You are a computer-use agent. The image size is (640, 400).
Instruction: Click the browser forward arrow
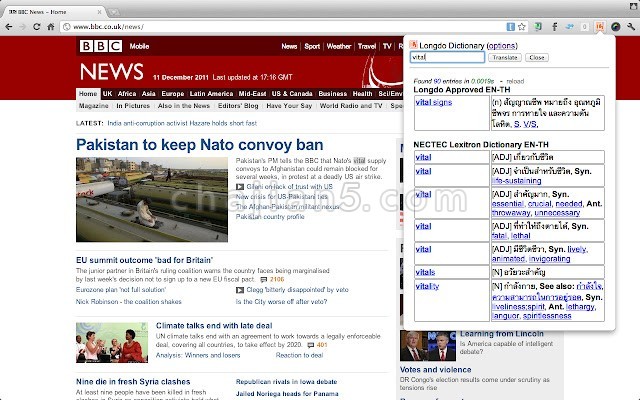[x=22, y=27]
